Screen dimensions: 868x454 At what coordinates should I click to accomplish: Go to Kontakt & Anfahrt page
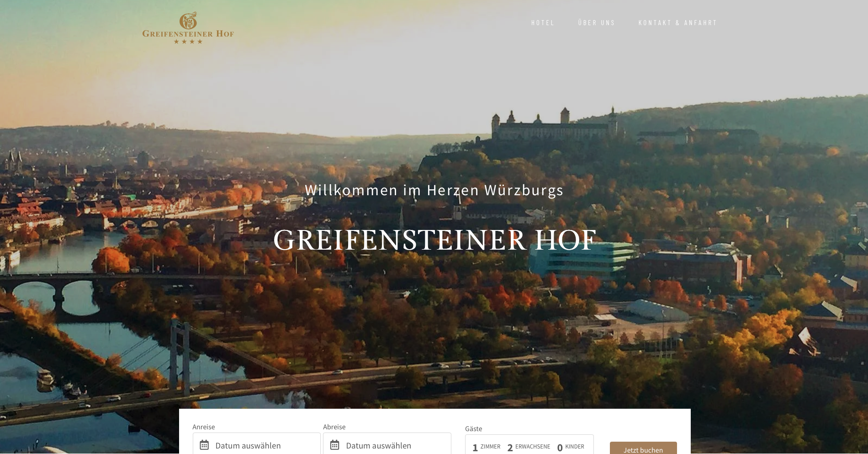pos(677,23)
